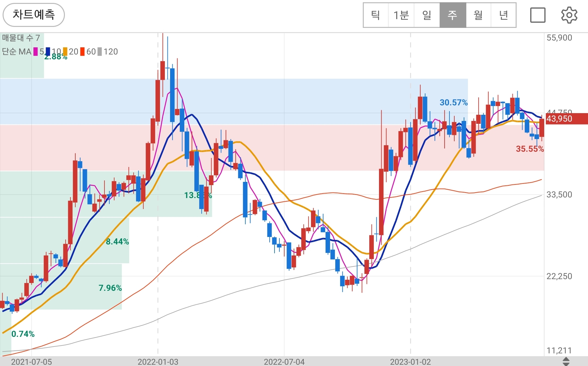Click the 매물대 수 7 indicator label
Screen dimensions: 588x366
[x=21, y=38]
